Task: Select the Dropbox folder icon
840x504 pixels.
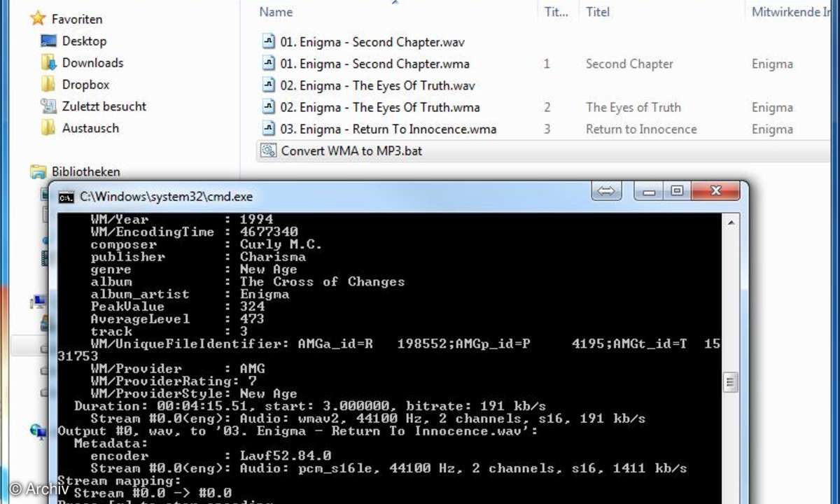Action: coord(48,84)
